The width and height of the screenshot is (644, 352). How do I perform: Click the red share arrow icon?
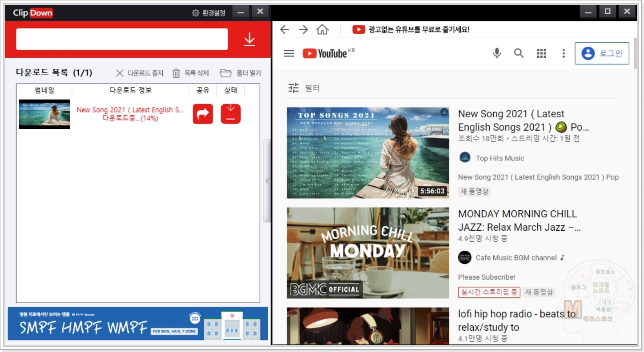click(203, 114)
